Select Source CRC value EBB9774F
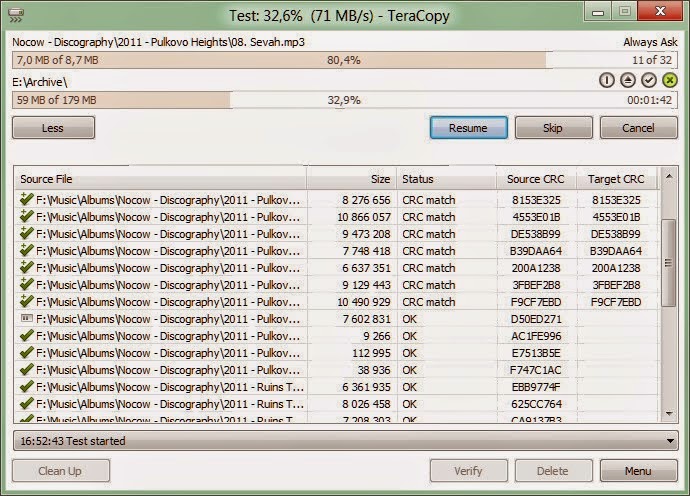The image size is (690, 496). click(536, 387)
